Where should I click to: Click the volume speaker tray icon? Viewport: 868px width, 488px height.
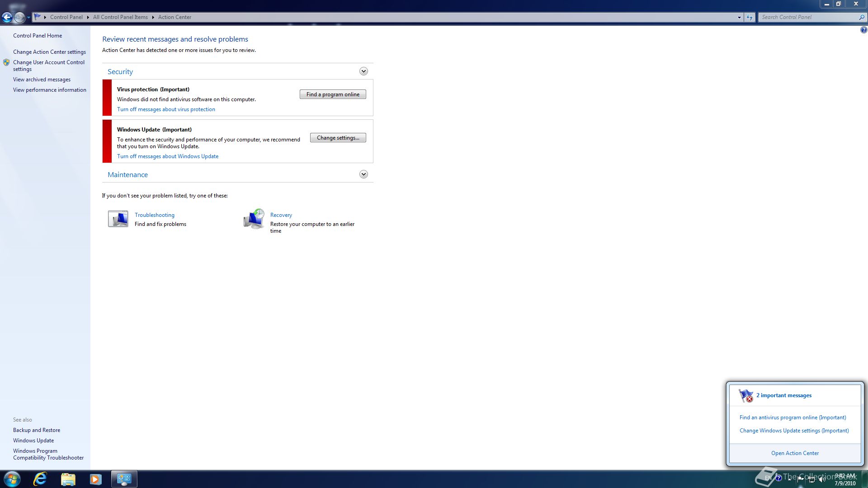coord(822,479)
